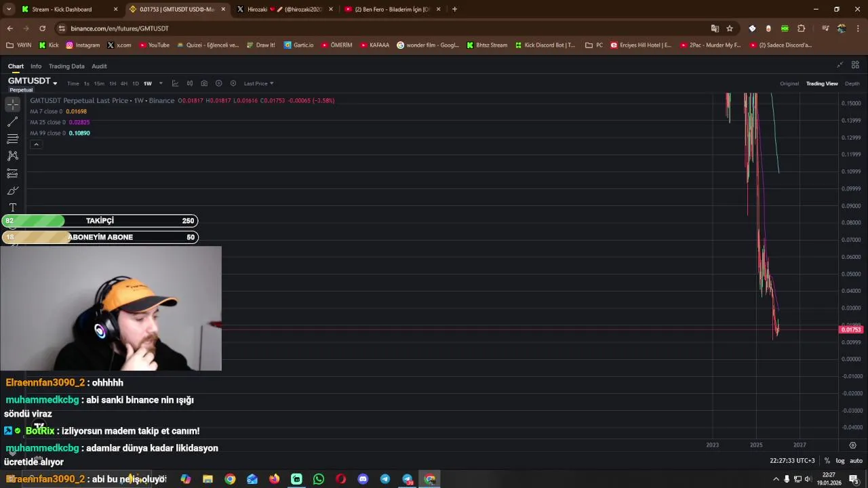The width and height of the screenshot is (868, 488).
Task: Select the 15m time interval
Action: [99, 83]
